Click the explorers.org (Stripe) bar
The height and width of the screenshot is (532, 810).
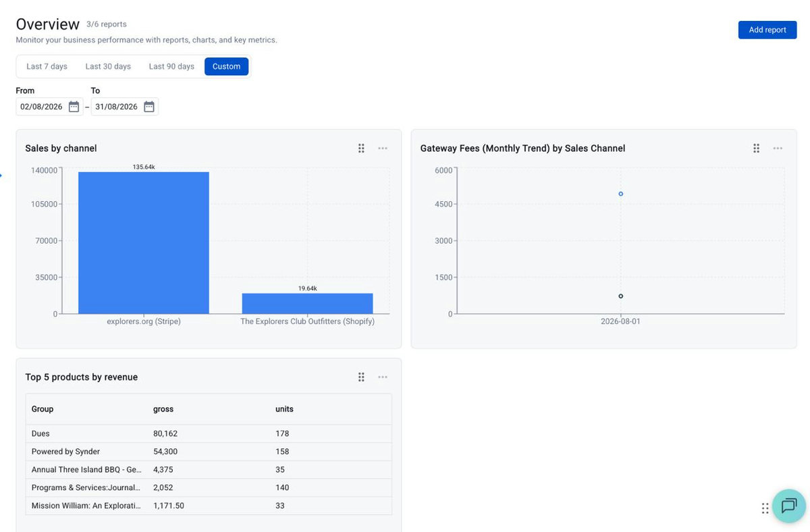144,243
